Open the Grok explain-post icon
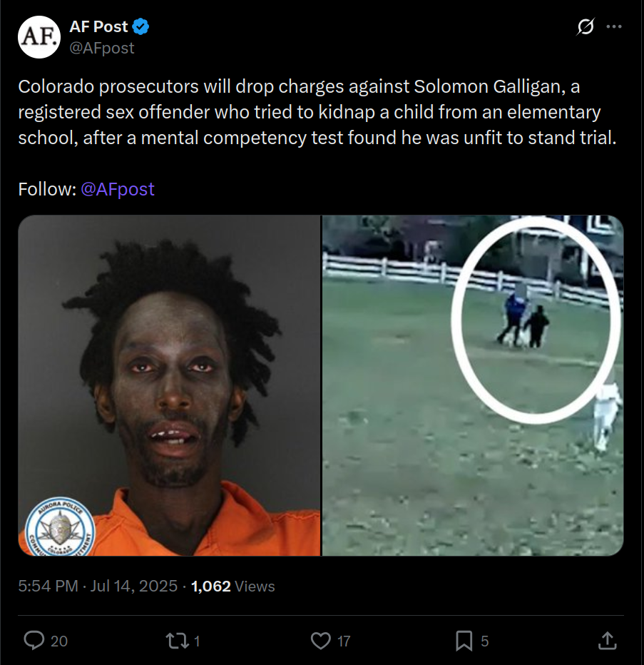 586,26
